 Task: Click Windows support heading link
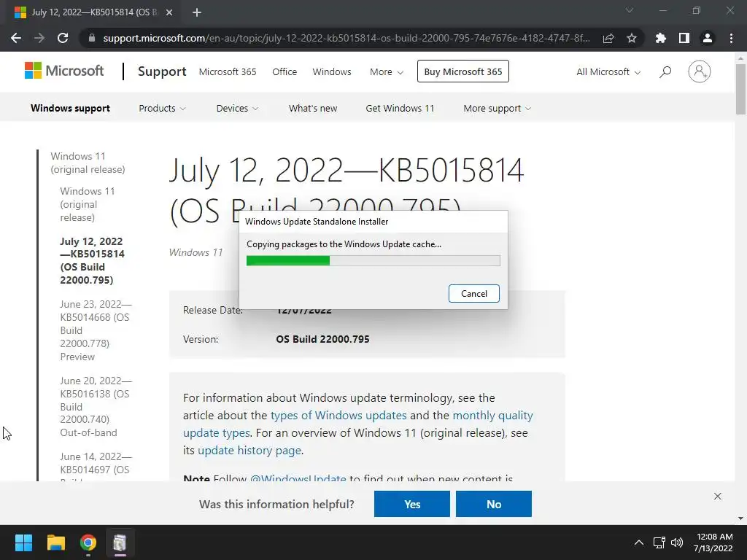point(70,108)
